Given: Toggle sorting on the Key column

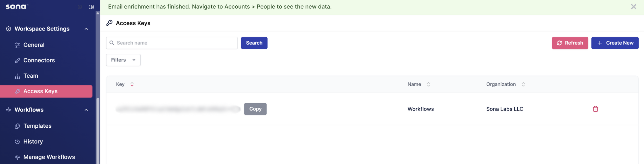Looking at the screenshot, I should (132, 84).
